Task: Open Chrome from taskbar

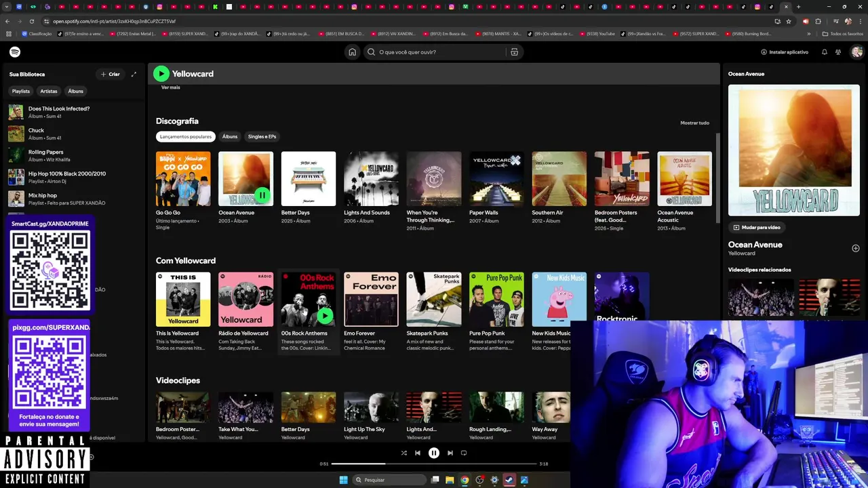Action: (465, 480)
